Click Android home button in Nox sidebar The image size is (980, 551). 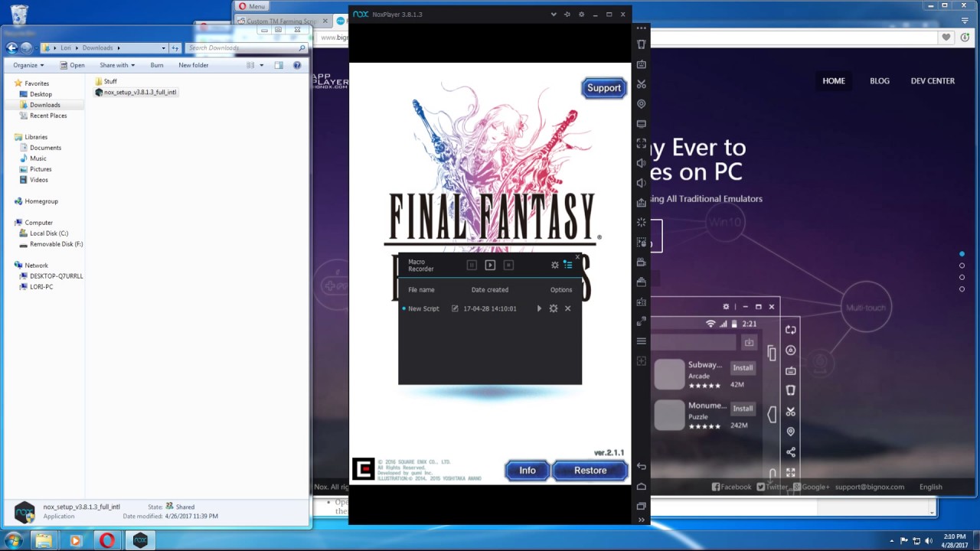pos(642,487)
